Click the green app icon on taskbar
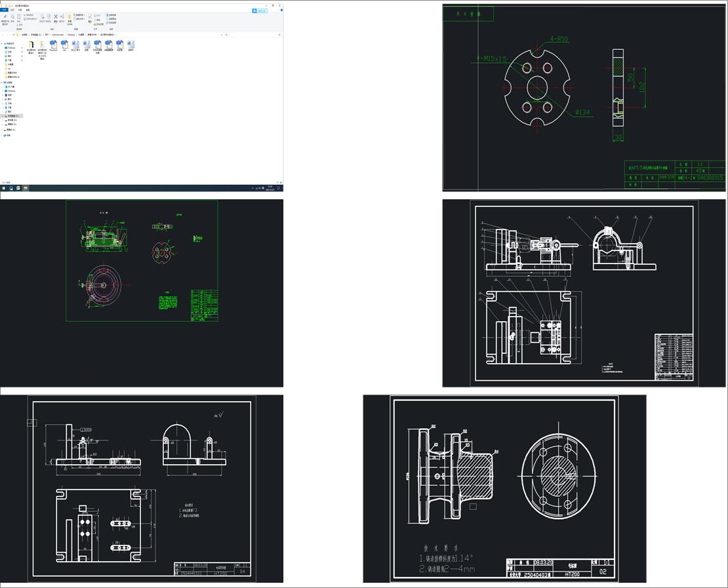The height and width of the screenshot is (588, 728). [18, 188]
